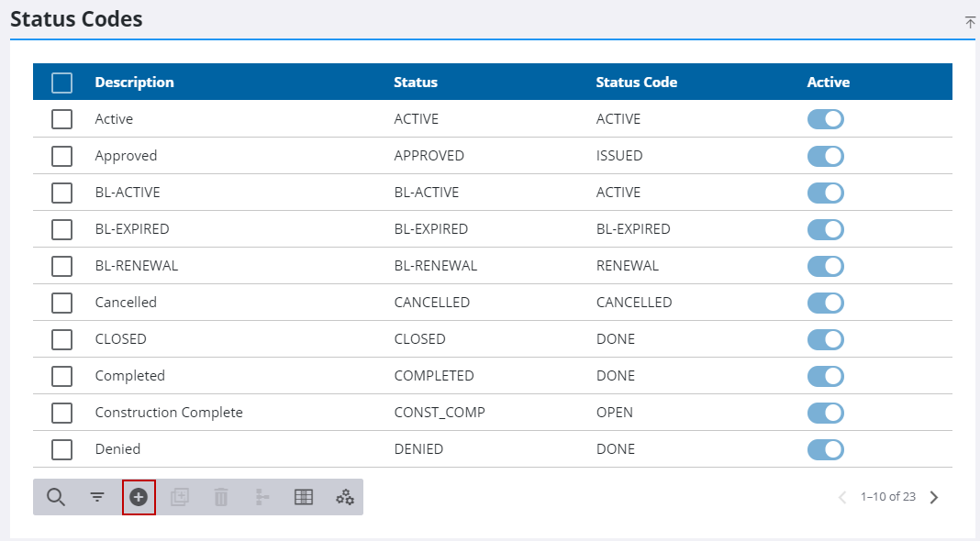
Task: Click the trash delete icon
Action: click(x=221, y=497)
